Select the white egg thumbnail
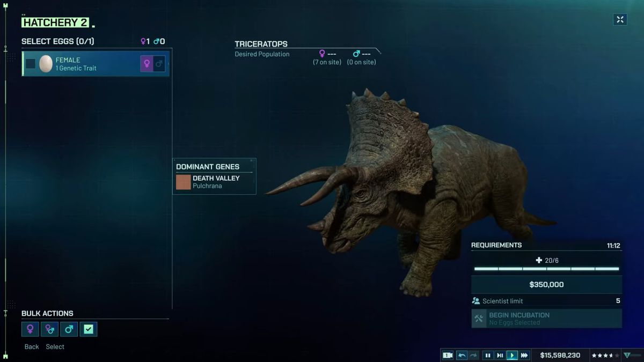 pyautogui.click(x=46, y=64)
